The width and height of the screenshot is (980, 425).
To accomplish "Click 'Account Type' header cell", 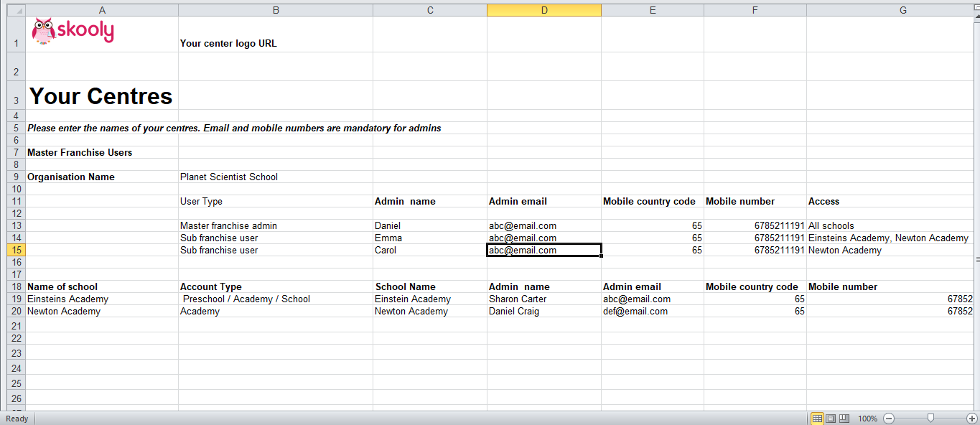I will coord(276,286).
